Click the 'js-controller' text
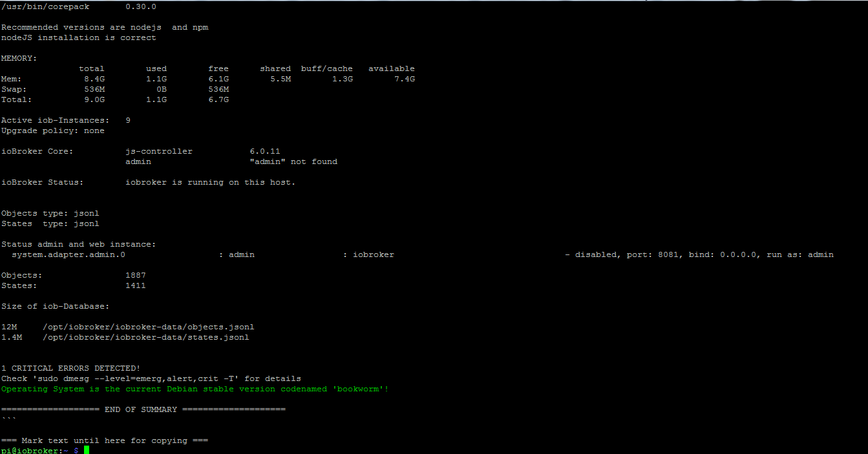The height and width of the screenshot is (454, 868). (x=159, y=151)
